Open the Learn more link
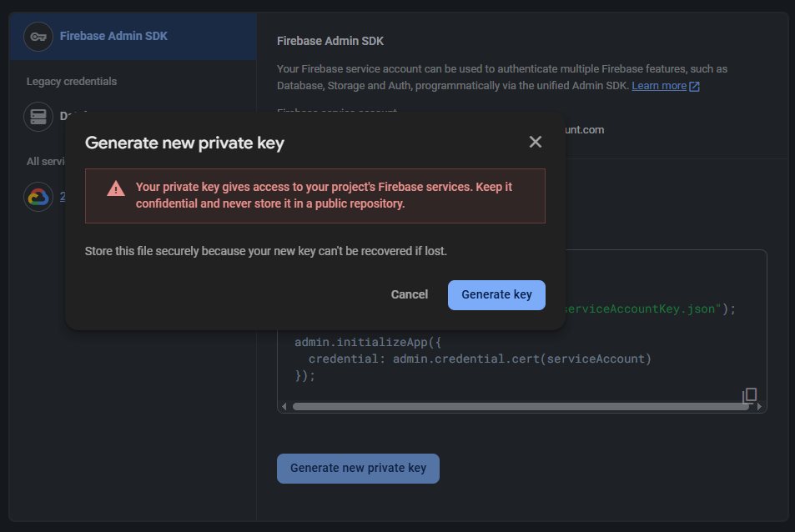795x532 pixels. pyautogui.click(x=659, y=86)
